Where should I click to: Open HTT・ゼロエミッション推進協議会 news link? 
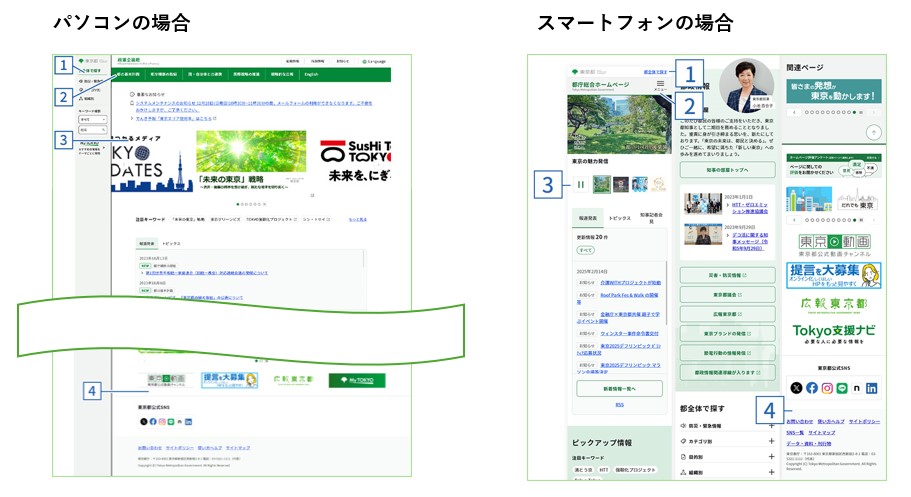click(x=749, y=208)
